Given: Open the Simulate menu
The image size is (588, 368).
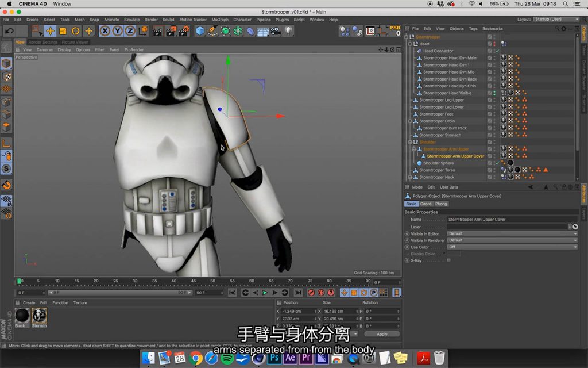Looking at the screenshot, I should coord(131,20).
